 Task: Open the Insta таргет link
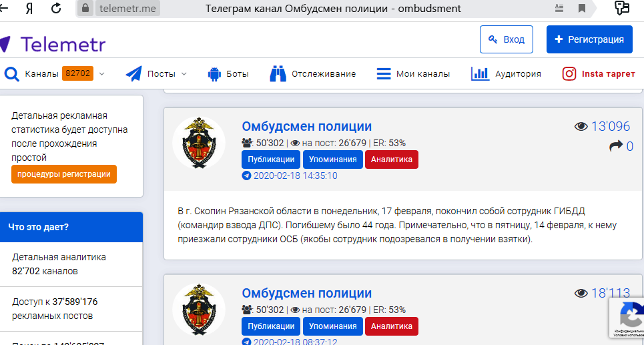(x=608, y=74)
